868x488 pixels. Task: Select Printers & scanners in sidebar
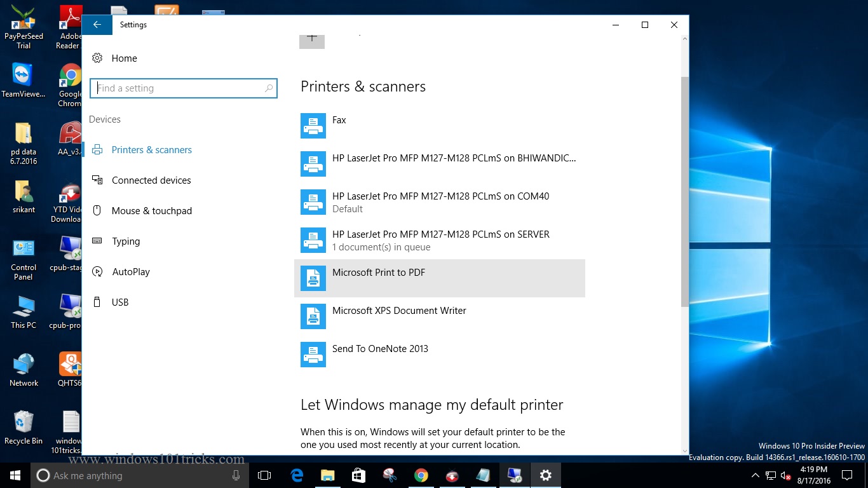(x=151, y=150)
